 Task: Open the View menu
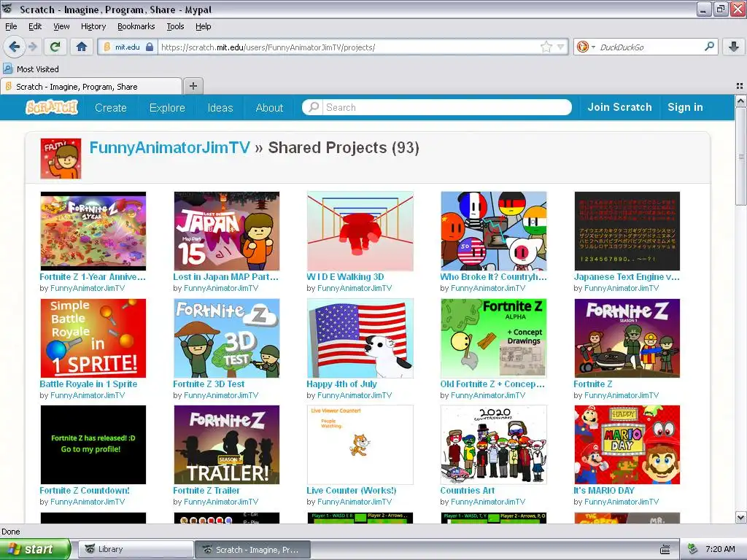click(x=61, y=27)
